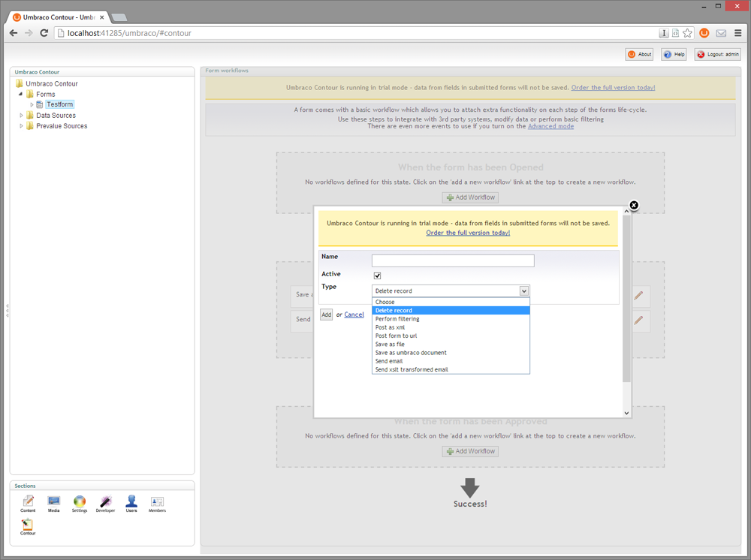
Task: Click the dialog scrollbar up arrow
Action: click(626, 211)
